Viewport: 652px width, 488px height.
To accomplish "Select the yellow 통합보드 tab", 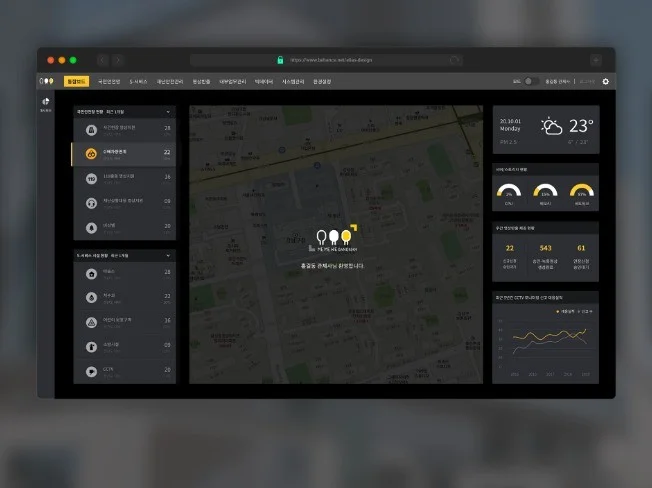I will click(x=76, y=81).
